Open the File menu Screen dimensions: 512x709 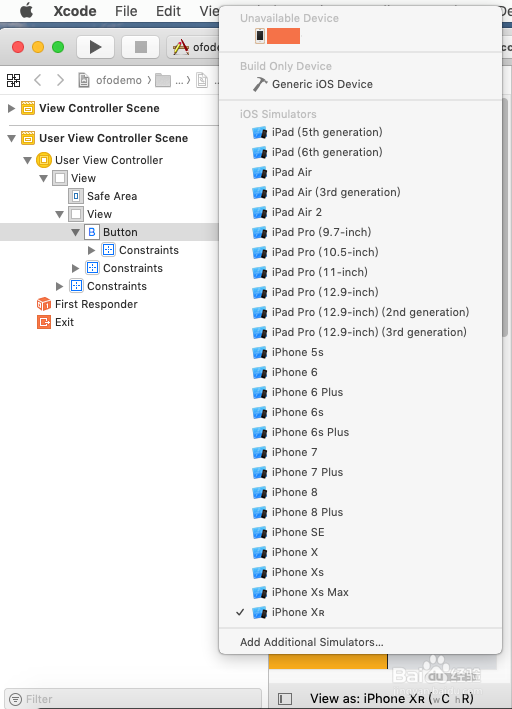(126, 11)
